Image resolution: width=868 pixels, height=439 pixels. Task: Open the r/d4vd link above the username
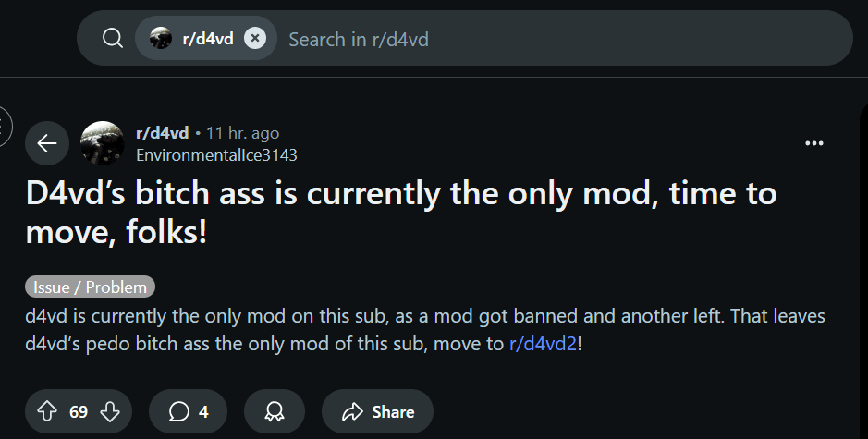(x=162, y=133)
